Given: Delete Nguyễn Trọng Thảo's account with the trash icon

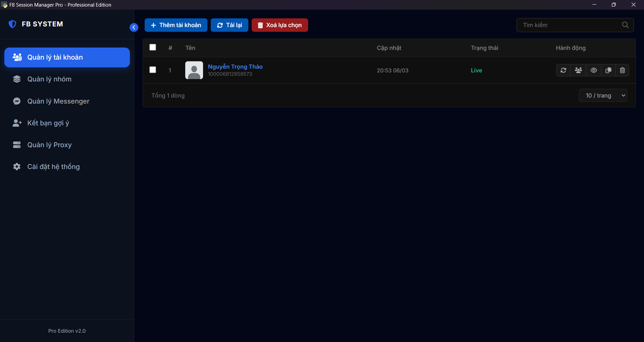Looking at the screenshot, I should tap(622, 70).
